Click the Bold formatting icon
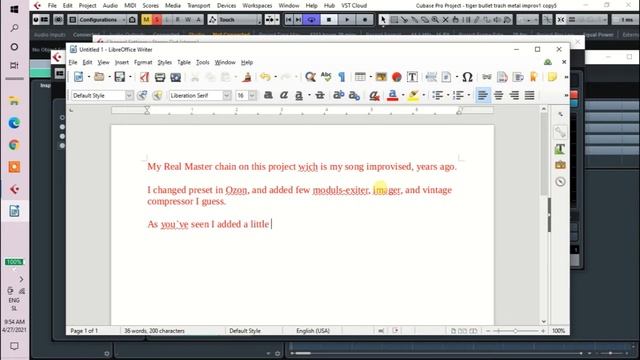Screen dimensions: 640x360 [x=268, y=96]
